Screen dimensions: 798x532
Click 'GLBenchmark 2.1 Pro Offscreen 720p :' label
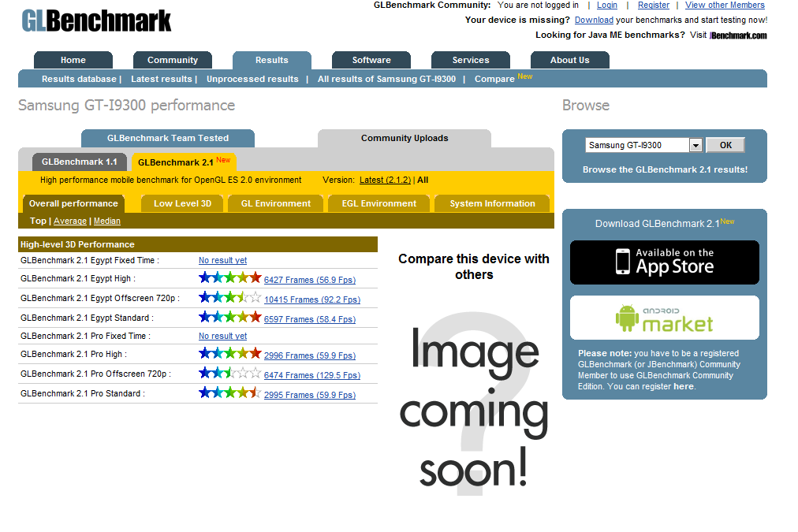[x=95, y=374]
